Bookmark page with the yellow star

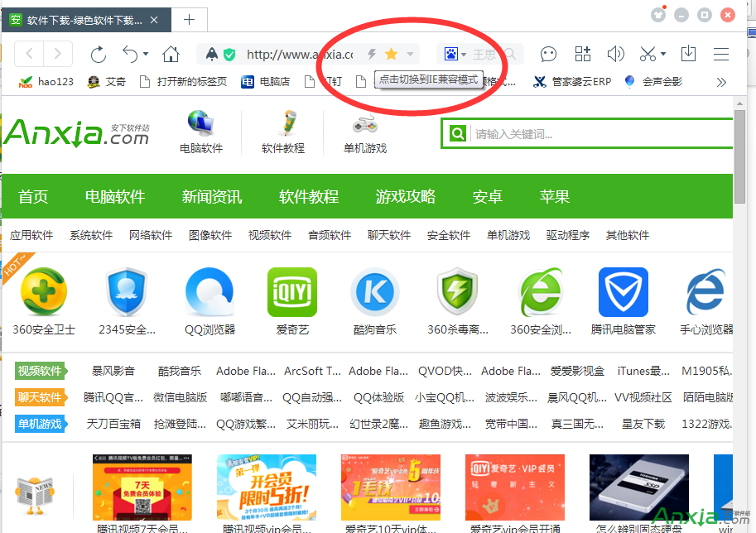tap(391, 54)
